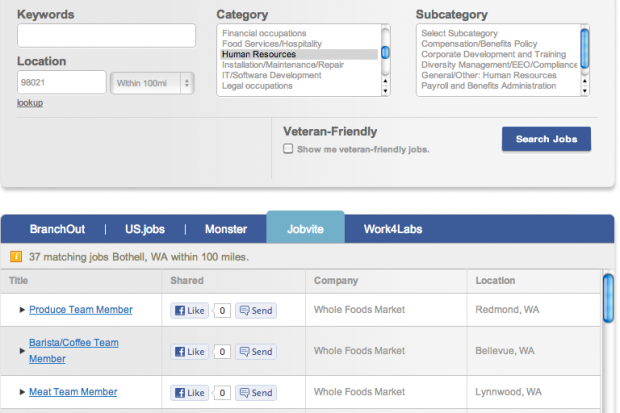620x413 pixels.
Task: Click the Category list down scroll arrow
Action: tap(385, 91)
